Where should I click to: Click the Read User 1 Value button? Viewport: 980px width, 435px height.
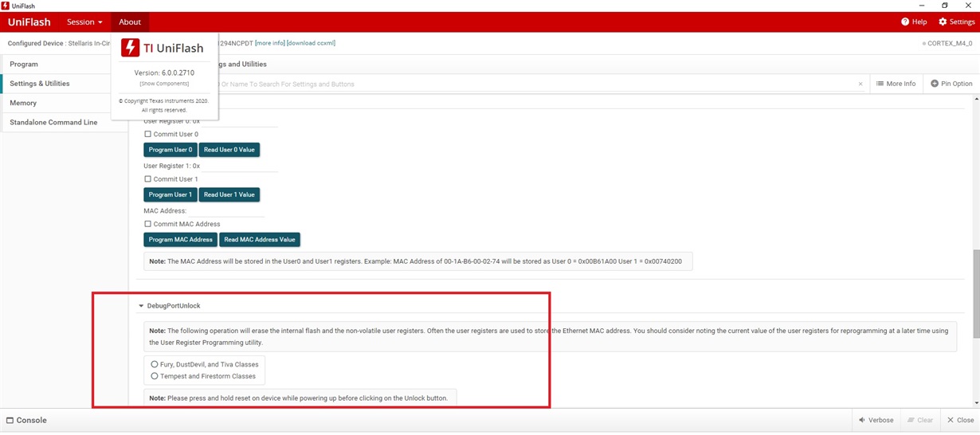pos(229,194)
